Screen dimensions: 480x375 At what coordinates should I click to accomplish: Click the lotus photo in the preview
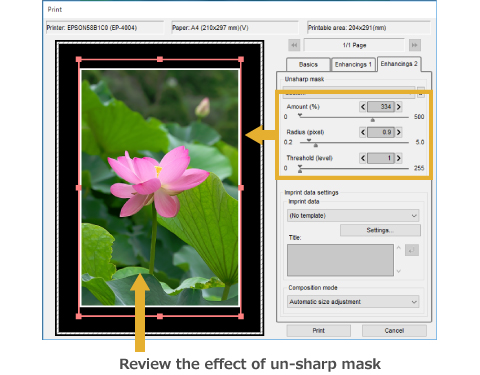[x=160, y=187]
